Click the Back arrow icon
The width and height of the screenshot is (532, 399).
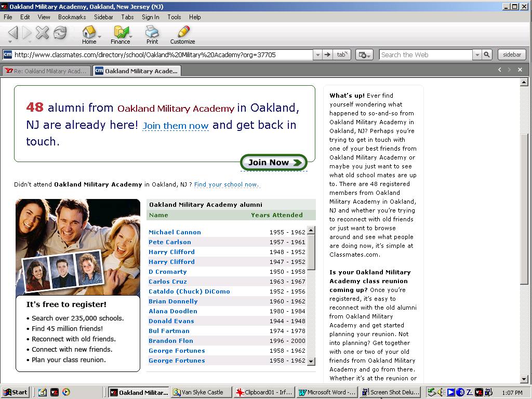pos(13,33)
